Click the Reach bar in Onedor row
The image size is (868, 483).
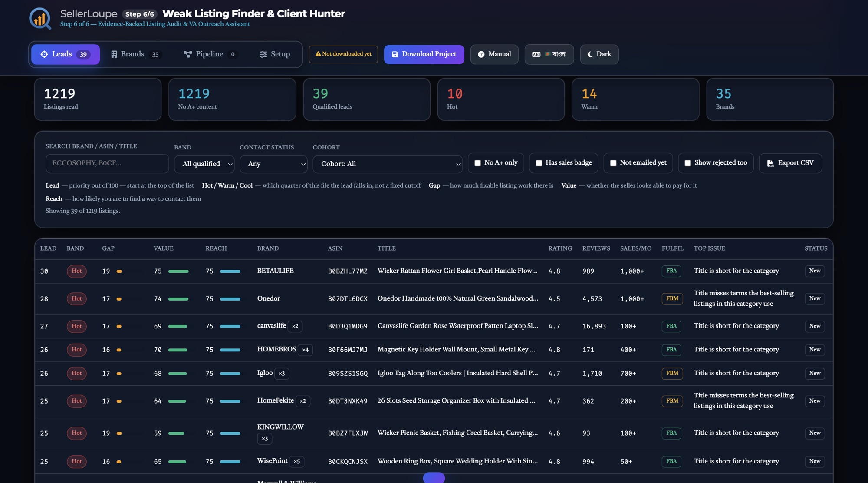coord(230,299)
